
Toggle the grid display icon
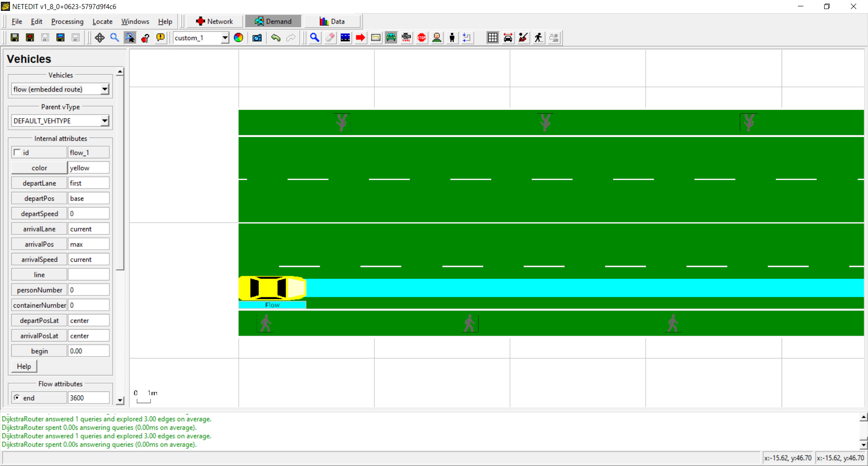pyautogui.click(x=492, y=38)
